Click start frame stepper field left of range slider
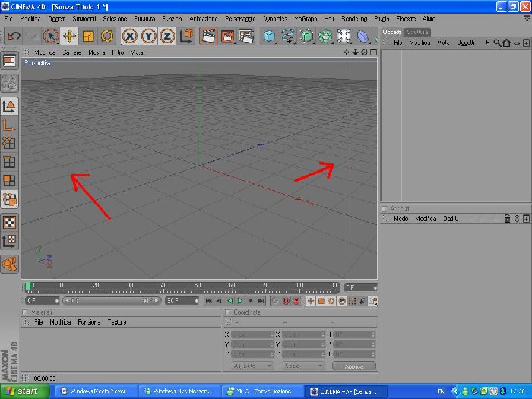Viewport: 532px width, 399px height. [42, 301]
